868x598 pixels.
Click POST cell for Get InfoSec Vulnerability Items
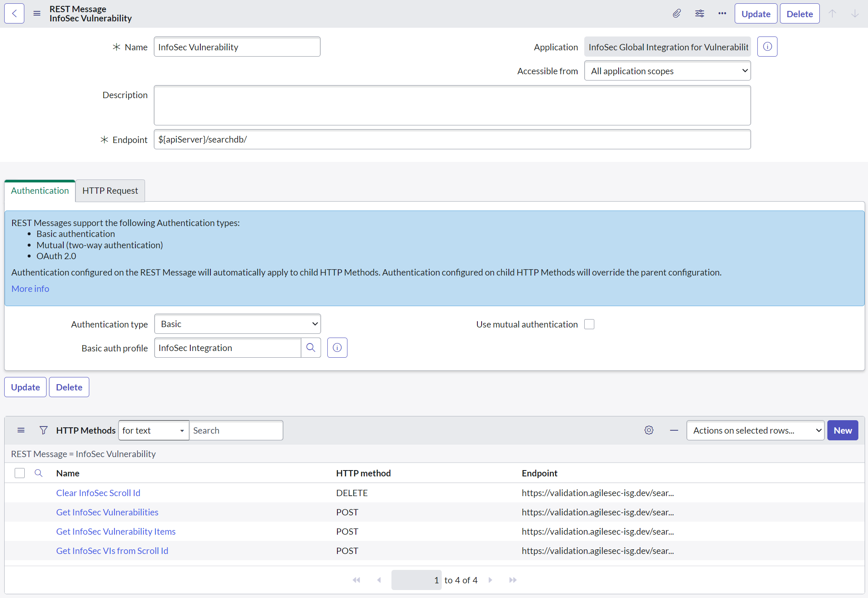[347, 531]
